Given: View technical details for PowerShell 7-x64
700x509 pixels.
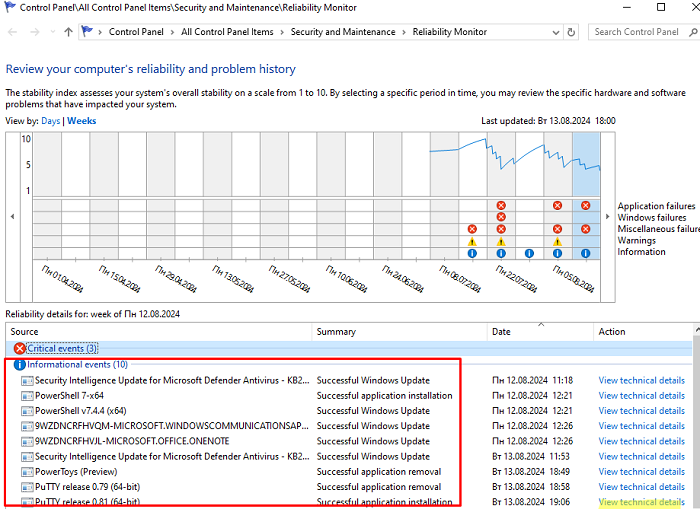Looking at the screenshot, I should (642, 396).
